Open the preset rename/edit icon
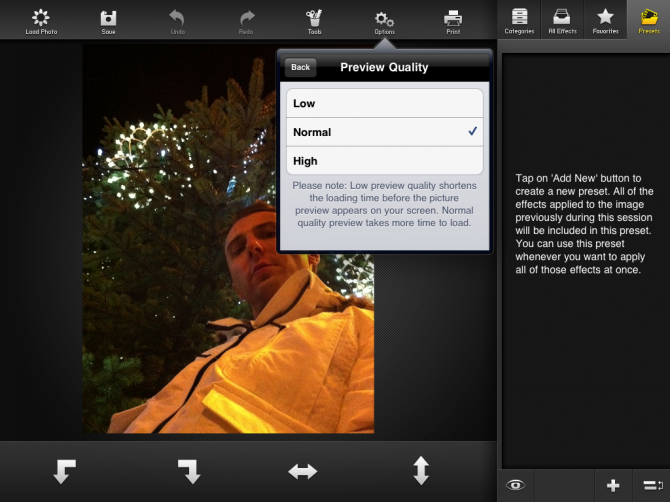Image resolution: width=670 pixels, height=502 pixels. [x=653, y=485]
